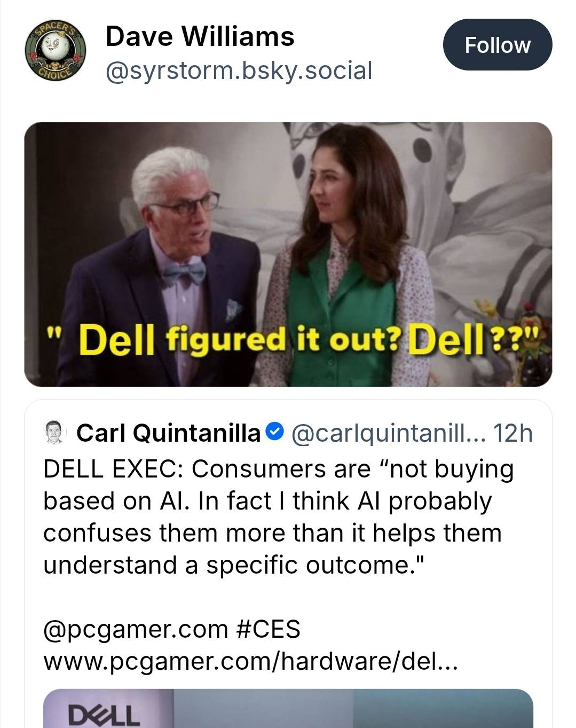Open the Good Place meme image
This screenshot has height=728, width=576.
pos(288,254)
